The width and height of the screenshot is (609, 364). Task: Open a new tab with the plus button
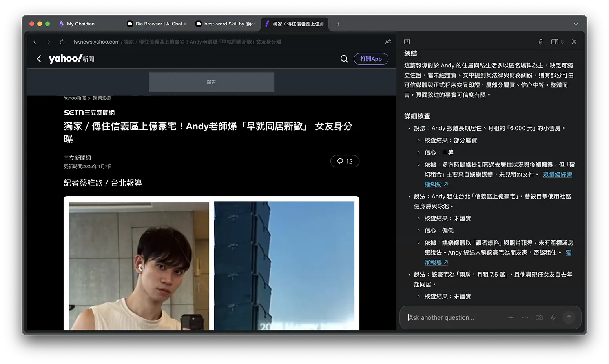(338, 24)
